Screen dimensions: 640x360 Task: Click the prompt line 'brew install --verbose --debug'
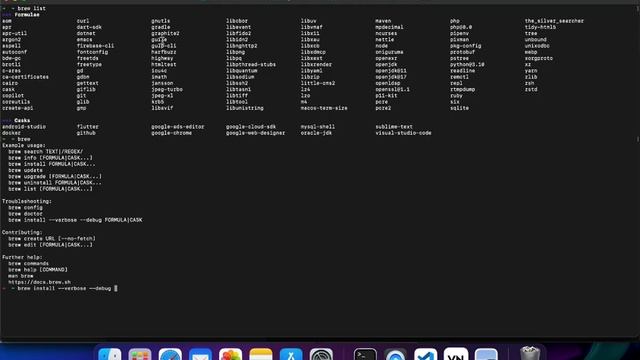64,288
